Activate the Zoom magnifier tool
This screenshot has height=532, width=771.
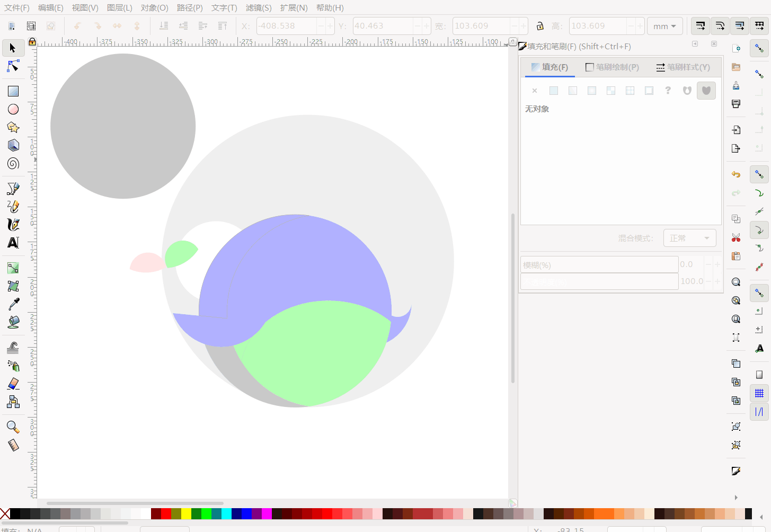click(x=13, y=427)
